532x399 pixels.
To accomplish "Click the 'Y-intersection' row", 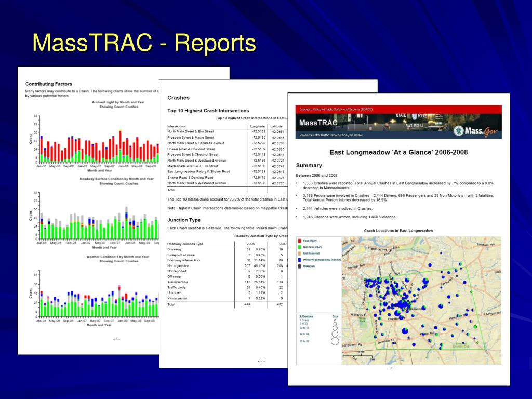I will (227, 298).
